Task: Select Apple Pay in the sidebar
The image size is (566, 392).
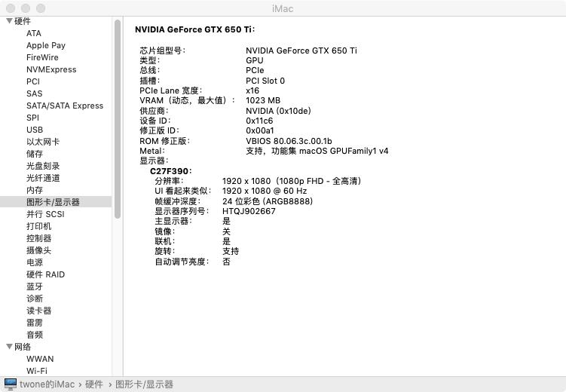Action: tap(46, 45)
